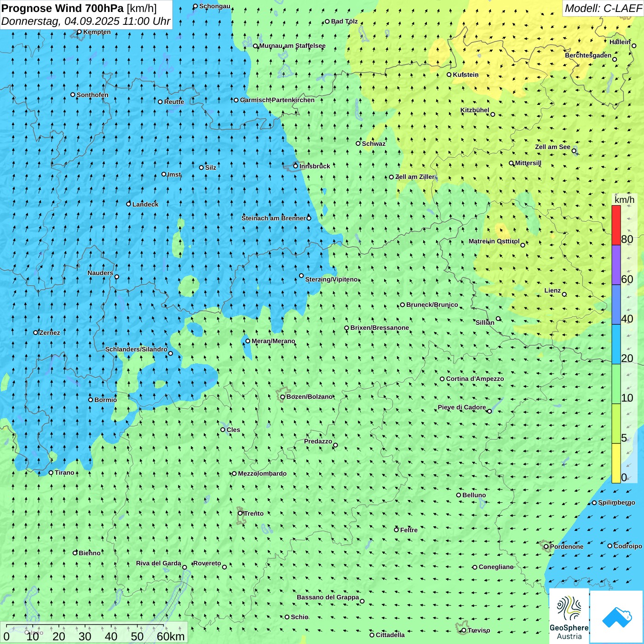The width and height of the screenshot is (644, 644).
Task: Click the 'Bad Tölz' label
Action: point(345,21)
